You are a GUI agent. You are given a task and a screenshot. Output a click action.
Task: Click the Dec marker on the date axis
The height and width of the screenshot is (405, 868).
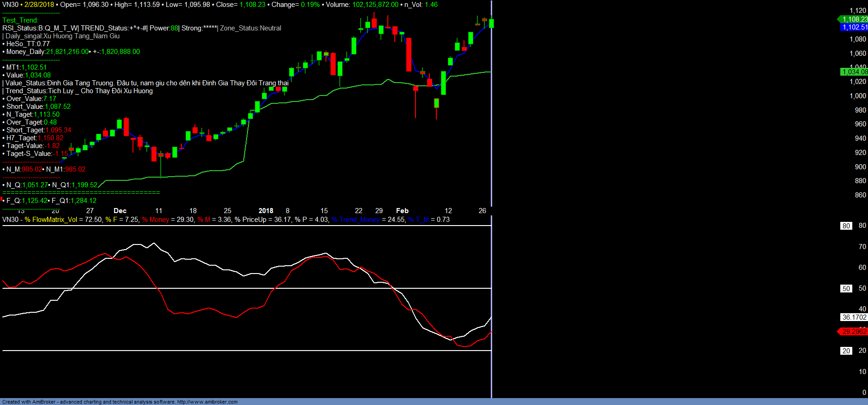(x=120, y=211)
